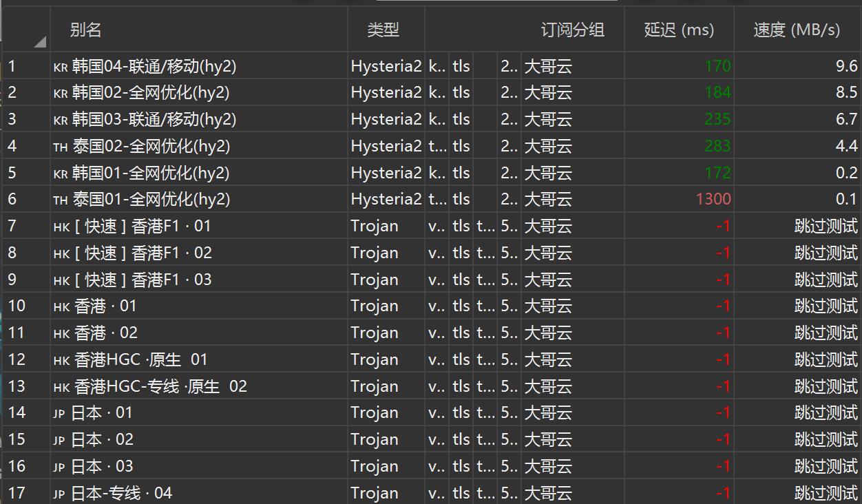Select the 日本 · 01 server row
Image resolution: width=862 pixels, height=504 pixels.
101,412
